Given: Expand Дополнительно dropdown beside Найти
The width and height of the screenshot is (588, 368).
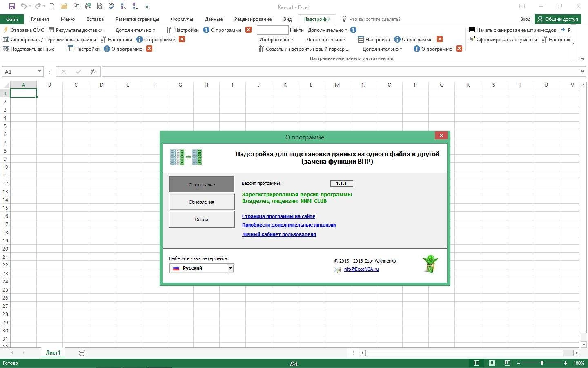Looking at the screenshot, I should (327, 30).
